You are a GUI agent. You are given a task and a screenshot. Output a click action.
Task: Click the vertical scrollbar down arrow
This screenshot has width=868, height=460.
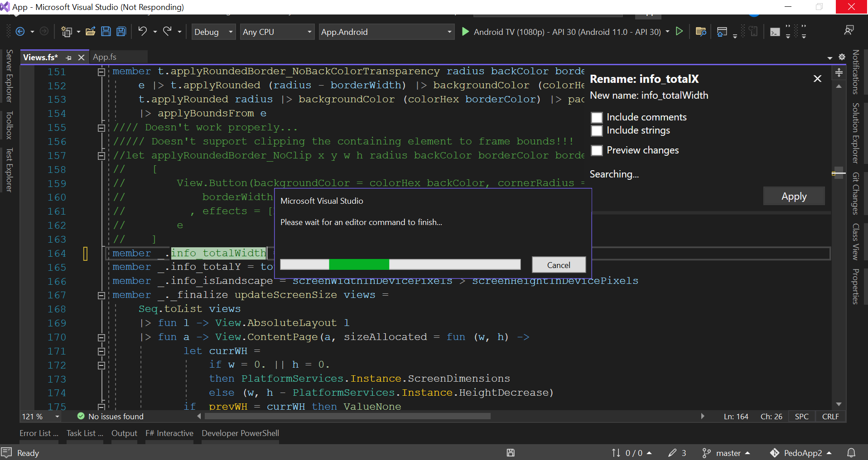point(839,404)
